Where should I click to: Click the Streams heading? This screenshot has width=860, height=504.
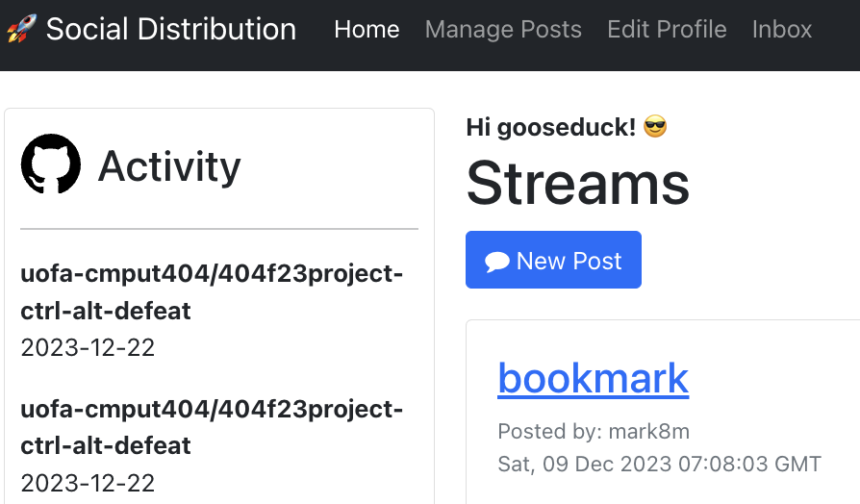point(577,183)
